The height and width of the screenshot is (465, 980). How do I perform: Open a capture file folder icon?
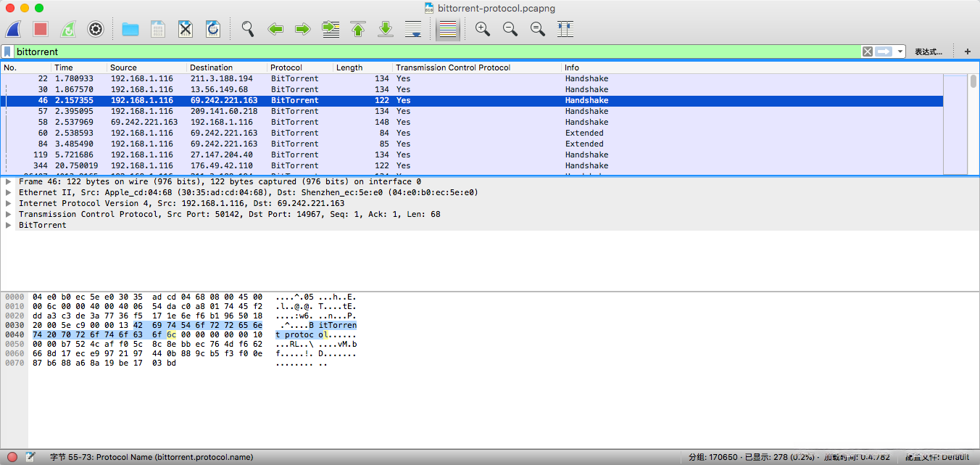click(130, 29)
